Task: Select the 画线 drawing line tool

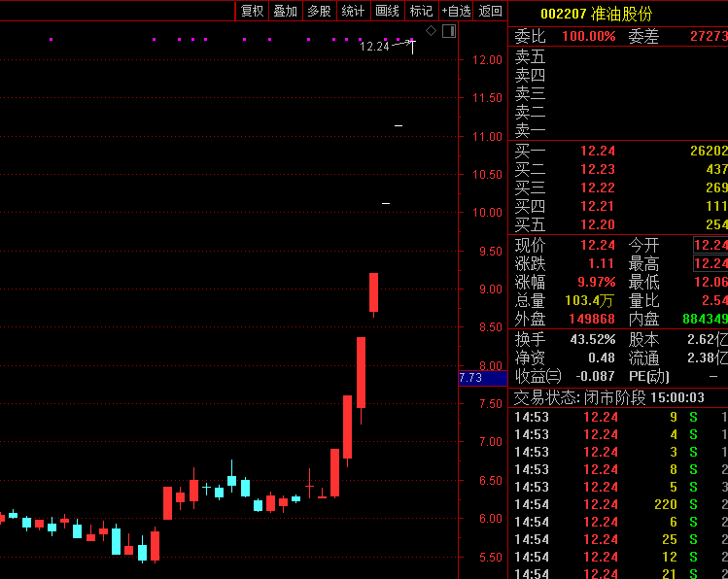Action: pyautogui.click(x=387, y=11)
